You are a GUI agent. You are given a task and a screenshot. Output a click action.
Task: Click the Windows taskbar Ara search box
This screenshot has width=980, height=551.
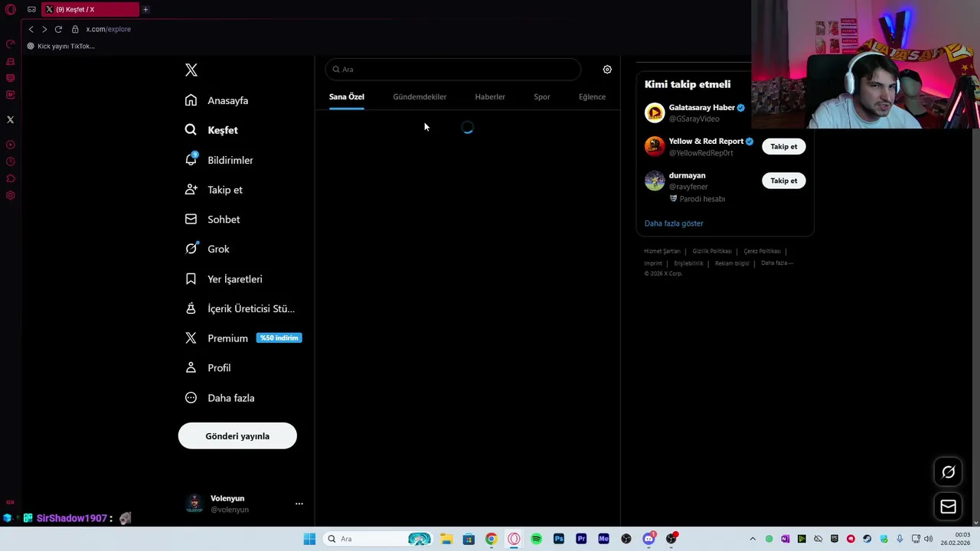pyautogui.click(x=379, y=539)
